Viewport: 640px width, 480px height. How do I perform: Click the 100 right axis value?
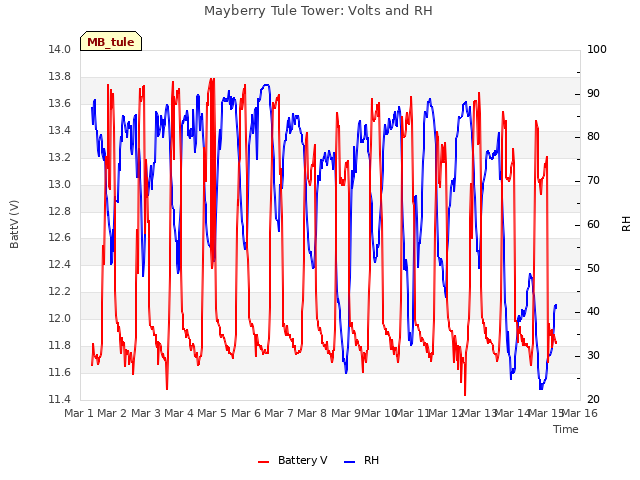point(597,49)
